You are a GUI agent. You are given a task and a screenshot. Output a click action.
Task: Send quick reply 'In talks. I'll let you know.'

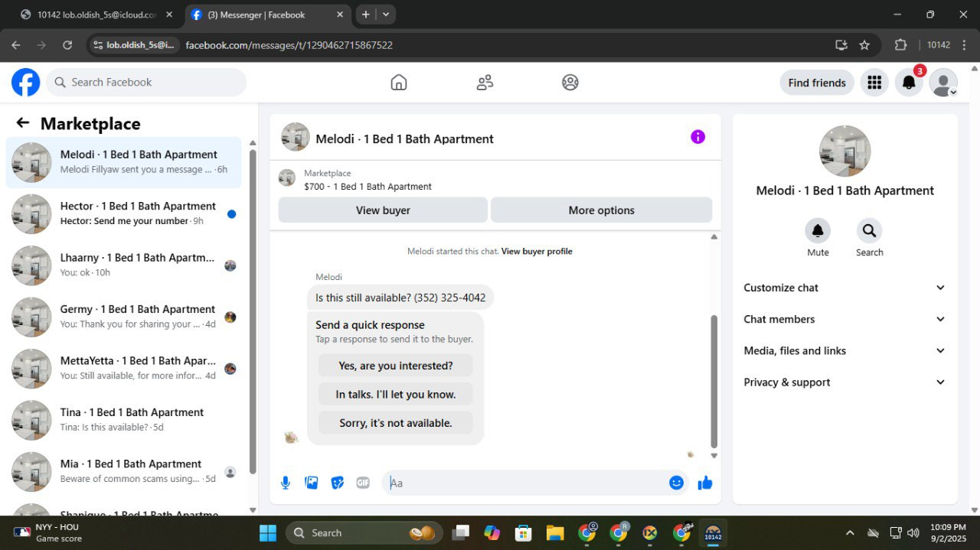396,395
